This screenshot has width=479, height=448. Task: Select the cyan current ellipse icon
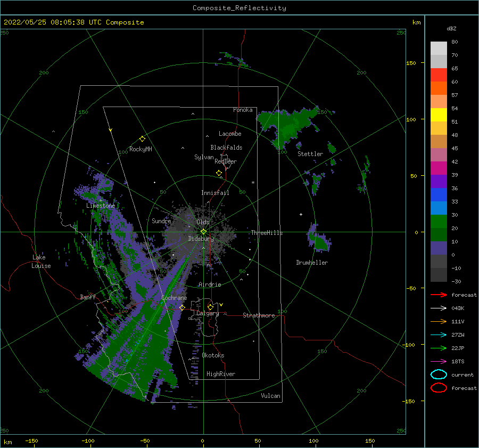(439, 374)
